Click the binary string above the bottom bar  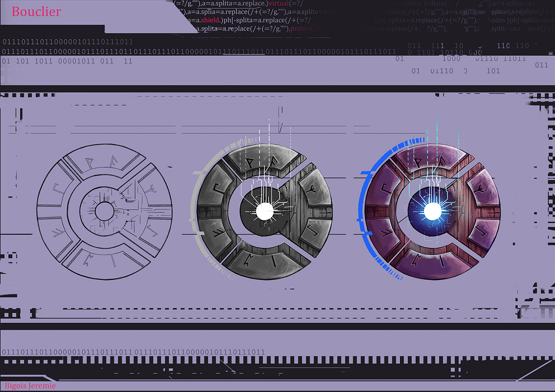coord(133,352)
